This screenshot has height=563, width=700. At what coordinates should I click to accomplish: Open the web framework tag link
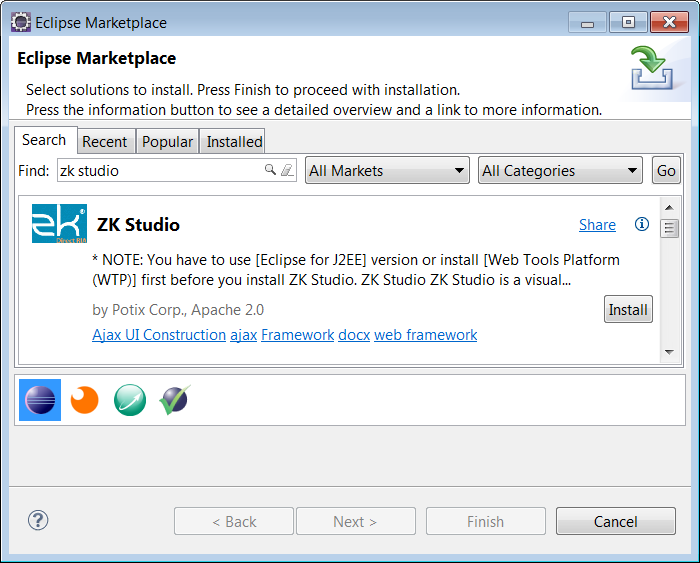point(425,335)
